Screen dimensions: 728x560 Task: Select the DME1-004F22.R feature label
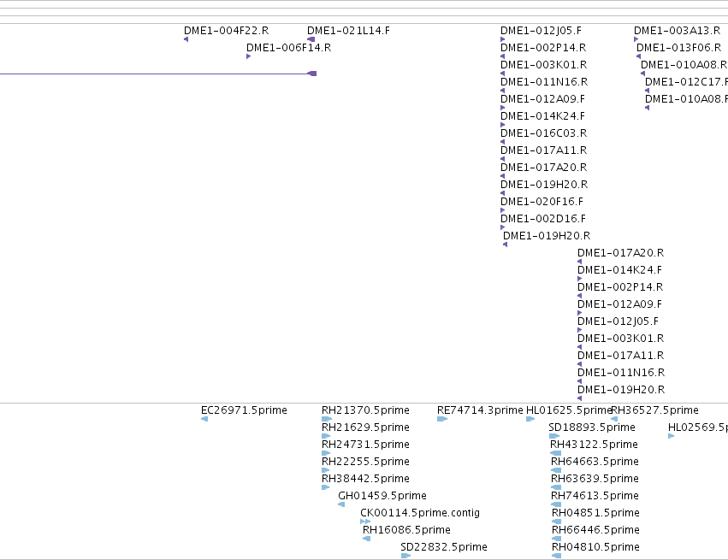(x=226, y=31)
